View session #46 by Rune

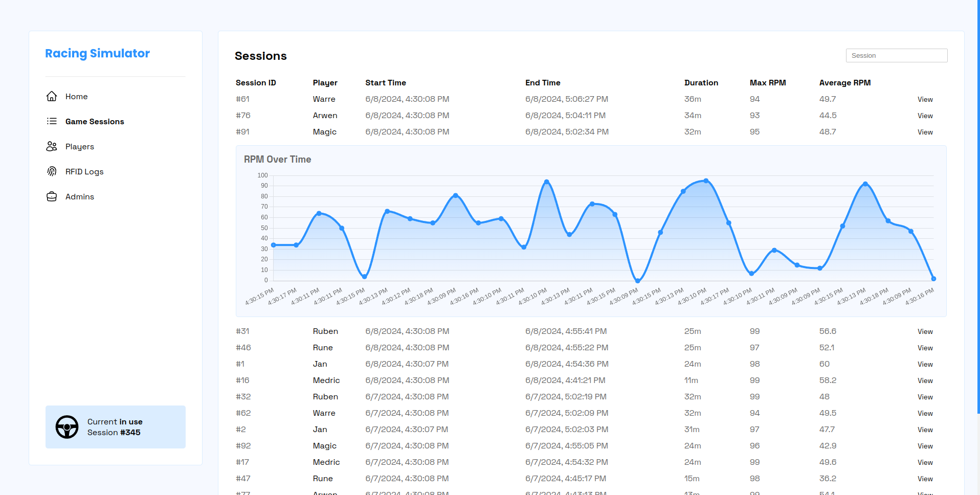coord(925,348)
